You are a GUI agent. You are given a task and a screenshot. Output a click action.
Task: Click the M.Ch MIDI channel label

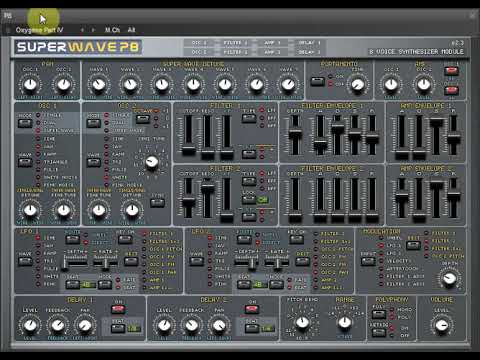(x=112, y=30)
